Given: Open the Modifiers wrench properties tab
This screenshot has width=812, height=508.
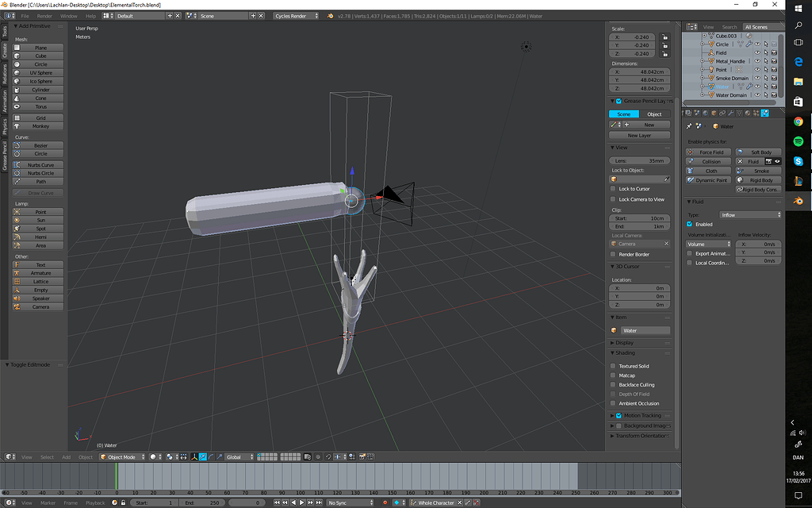Looking at the screenshot, I should (x=730, y=113).
